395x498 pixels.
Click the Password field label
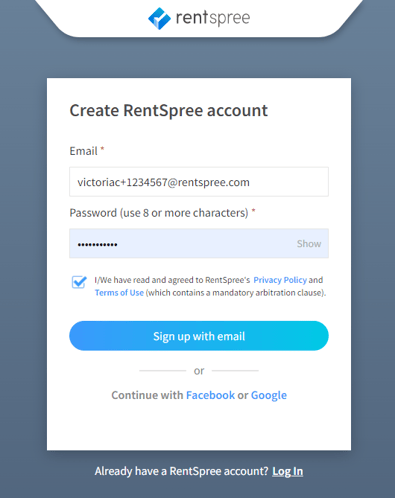coord(159,213)
